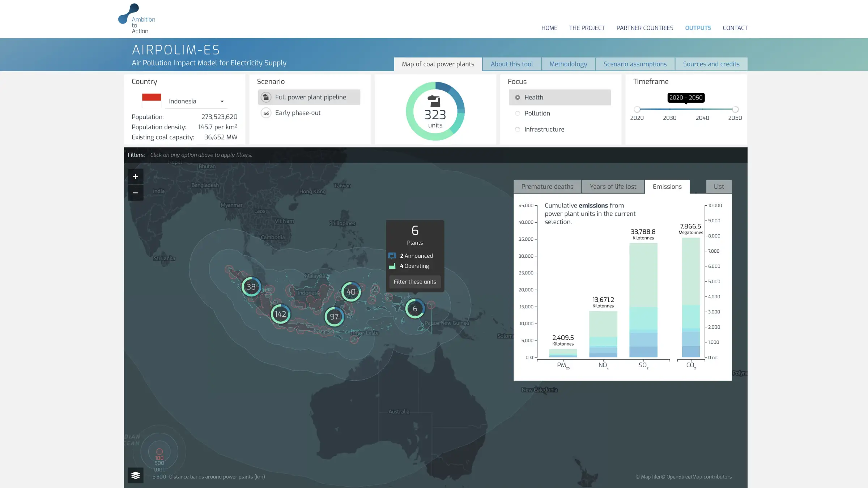868x488 pixels.
Task: Click the 40 plants cluster marker
Action: (351, 292)
